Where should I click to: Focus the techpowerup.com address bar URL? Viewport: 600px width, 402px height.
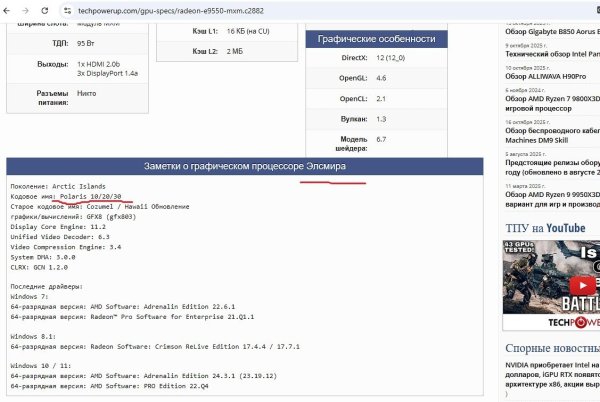[171, 11]
